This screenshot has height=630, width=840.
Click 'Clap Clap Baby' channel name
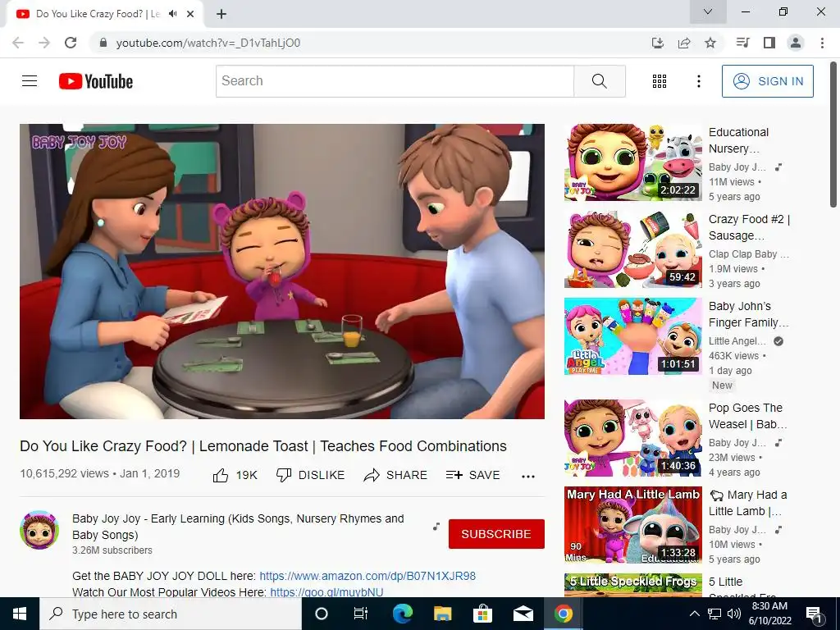point(748,254)
